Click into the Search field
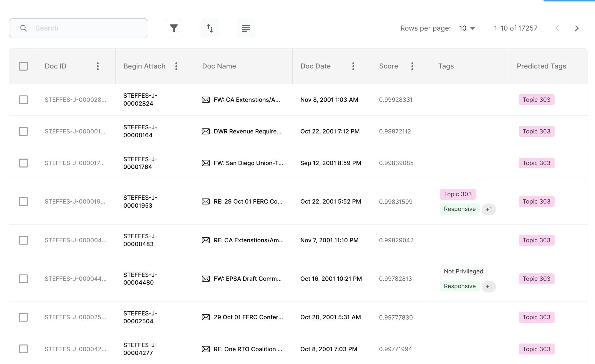The image size is (595, 364). pyautogui.click(x=78, y=28)
